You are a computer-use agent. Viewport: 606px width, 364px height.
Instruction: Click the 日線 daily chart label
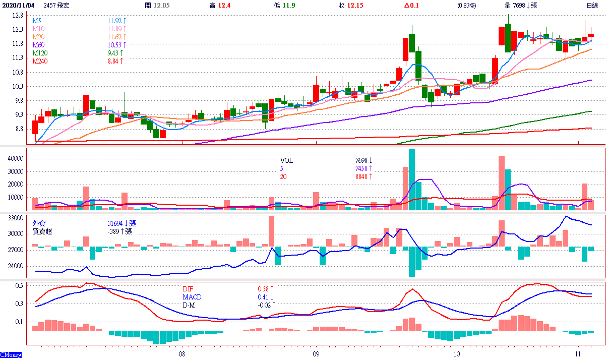click(x=592, y=6)
